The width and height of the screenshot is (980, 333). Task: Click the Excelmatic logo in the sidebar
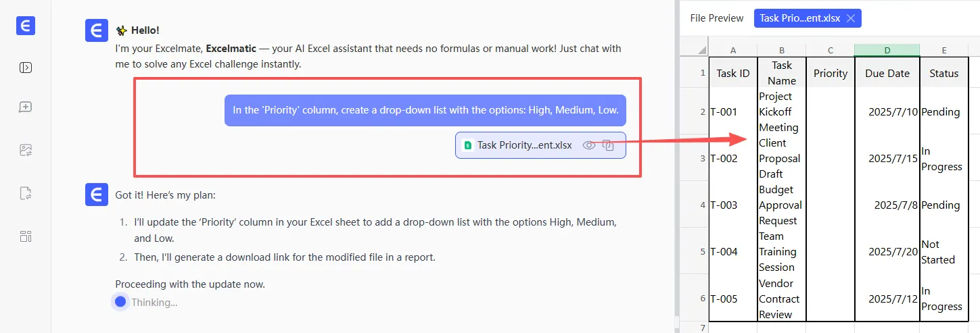click(x=26, y=26)
